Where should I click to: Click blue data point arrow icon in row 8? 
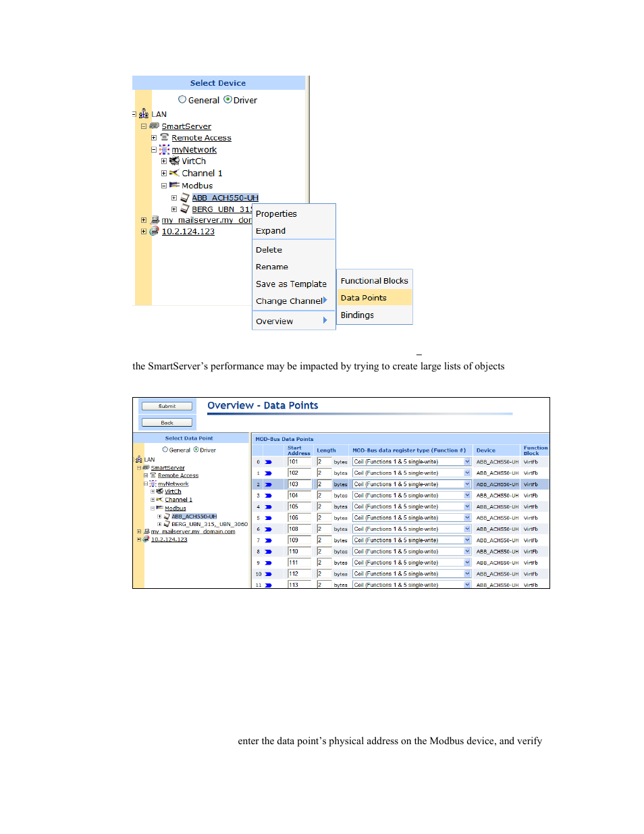(268, 552)
